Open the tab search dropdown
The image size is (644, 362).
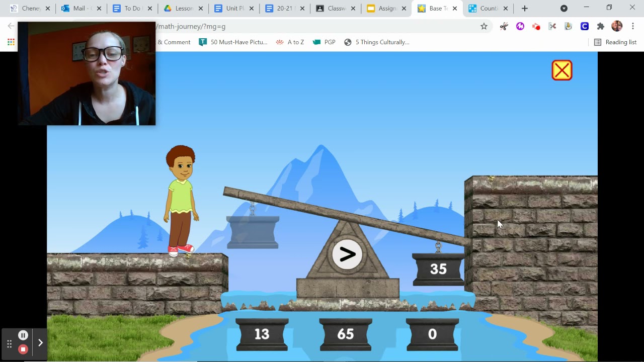point(564,9)
